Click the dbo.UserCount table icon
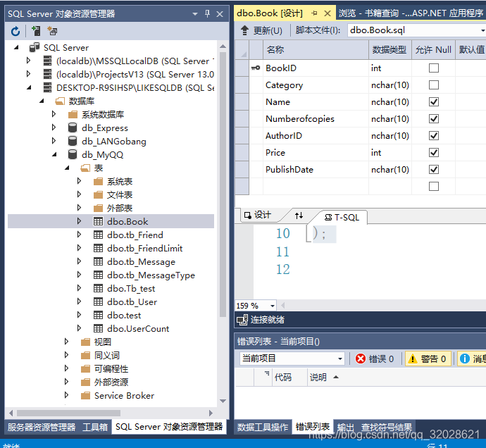Screen dimensions: 486x448 click(x=98, y=328)
